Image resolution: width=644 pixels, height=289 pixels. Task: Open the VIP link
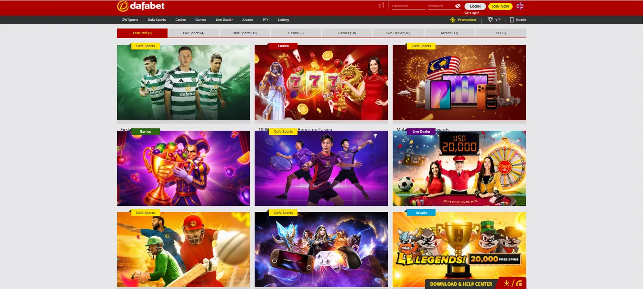pyautogui.click(x=498, y=19)
